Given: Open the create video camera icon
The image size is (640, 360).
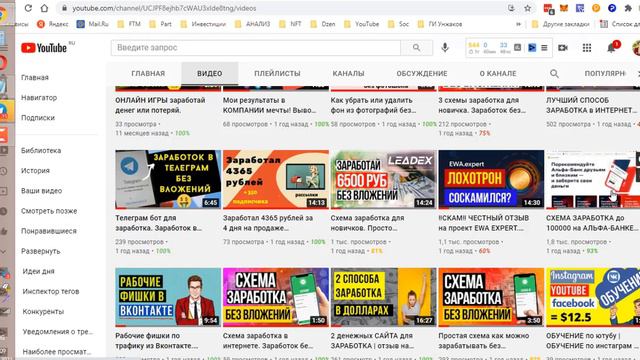Looking at the screenshot, I should [x=563, y=48].
